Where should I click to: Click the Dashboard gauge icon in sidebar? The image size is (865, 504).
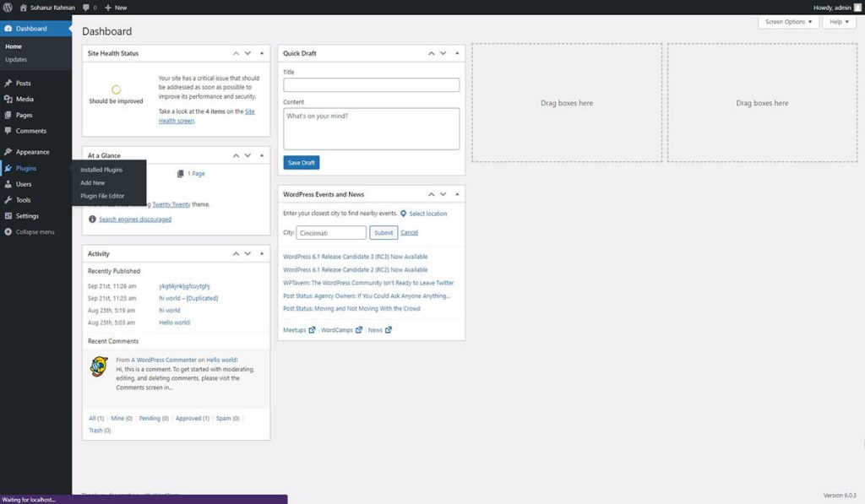coord(8,29)
